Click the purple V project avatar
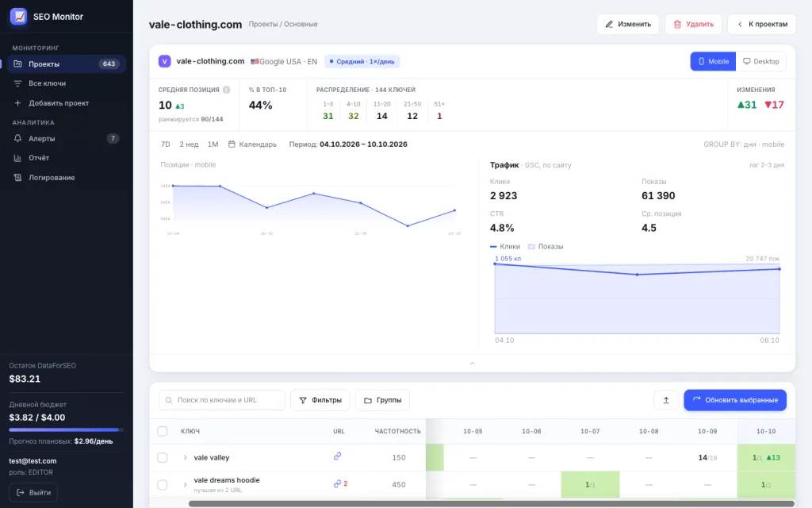812x508 pixels. coord(165,61)
